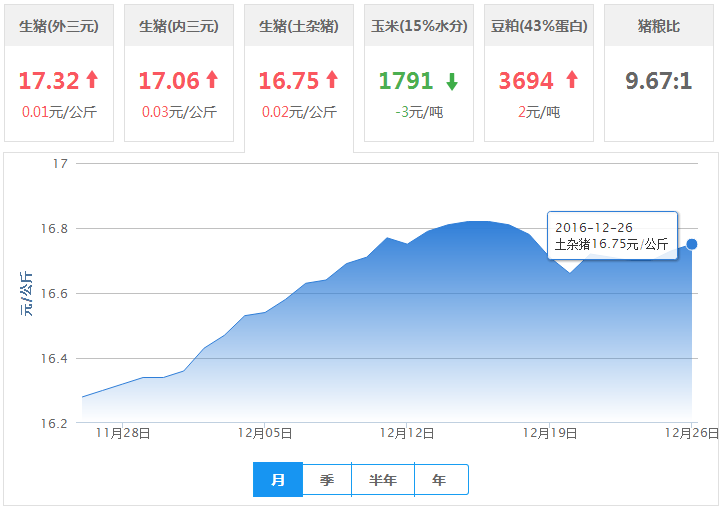Select the 生猪(内三元) price tab

[179, 73]
